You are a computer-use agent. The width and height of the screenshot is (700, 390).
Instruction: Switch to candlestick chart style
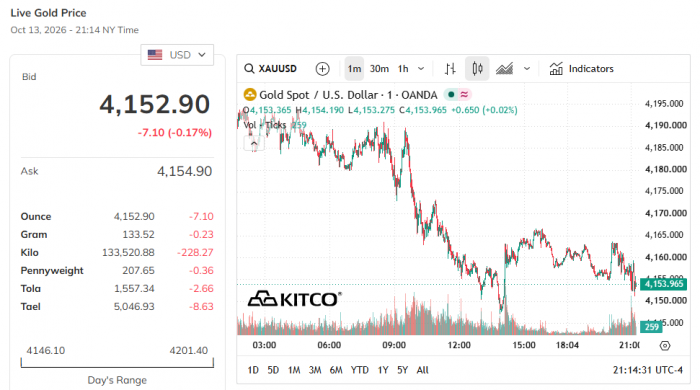point(477,69)
